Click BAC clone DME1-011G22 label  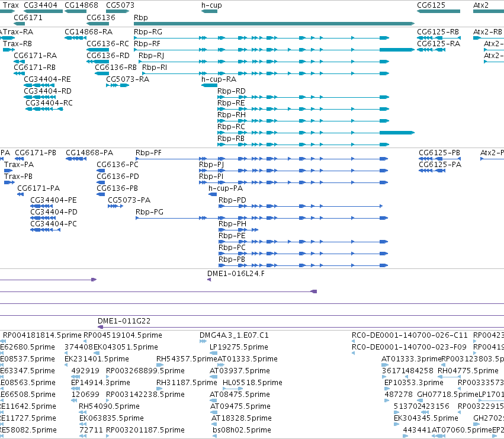tap(124, 321)
